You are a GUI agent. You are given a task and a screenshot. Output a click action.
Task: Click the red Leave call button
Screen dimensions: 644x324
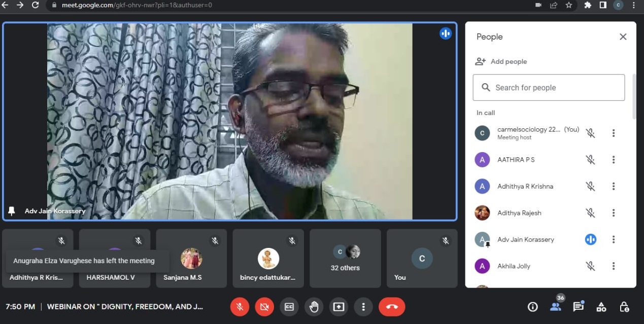[x=391, y=307]
